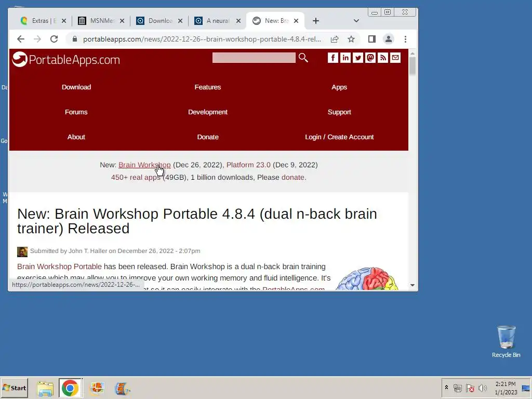Image resolution: width=532 pixels, height=399 pixels.
Task: Click the address bar URL
Action: pyautogui.click(x=202, y=39)
